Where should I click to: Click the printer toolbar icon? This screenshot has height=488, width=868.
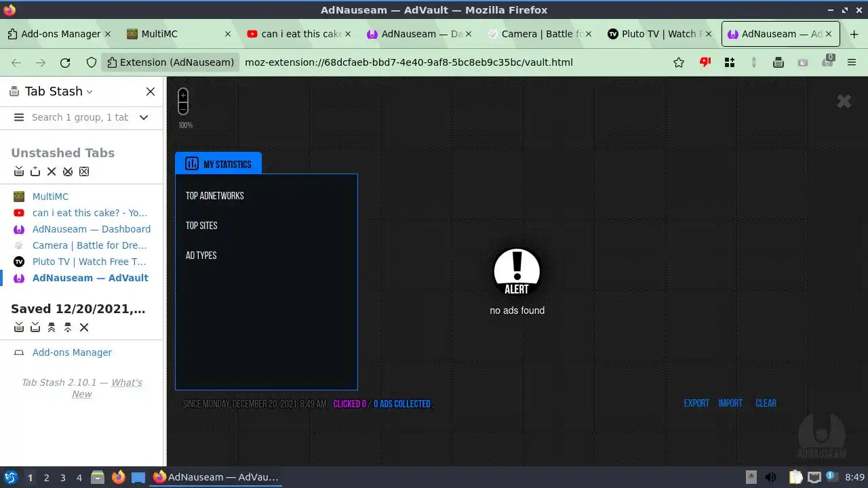tap(778, 62)
